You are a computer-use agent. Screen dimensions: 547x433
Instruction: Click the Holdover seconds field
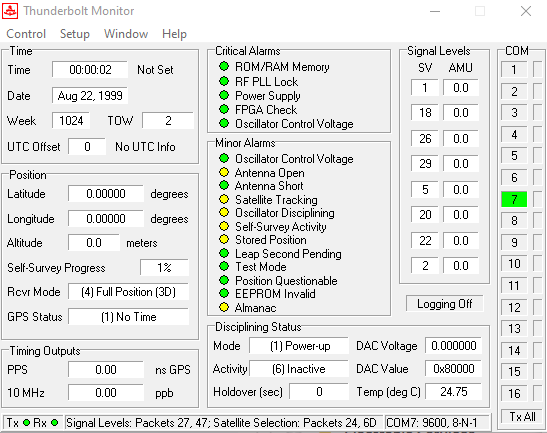[x=319, y=392]
